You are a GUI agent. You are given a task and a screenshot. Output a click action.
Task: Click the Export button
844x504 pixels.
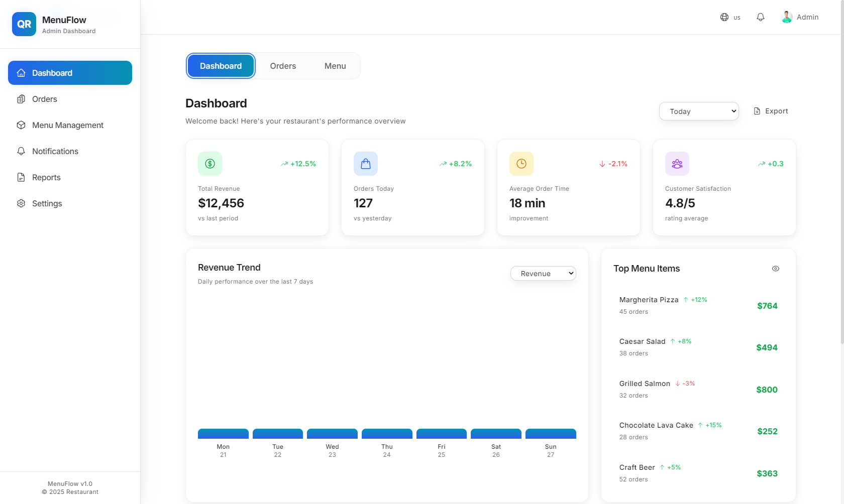tap(771, 111)
